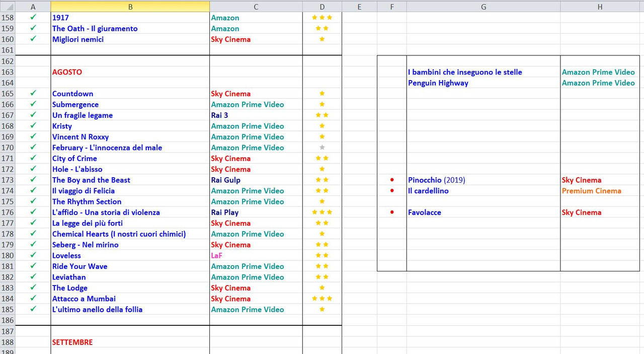Click the grey star rating for February
The image size is (644, 354).
pos(322,148)
